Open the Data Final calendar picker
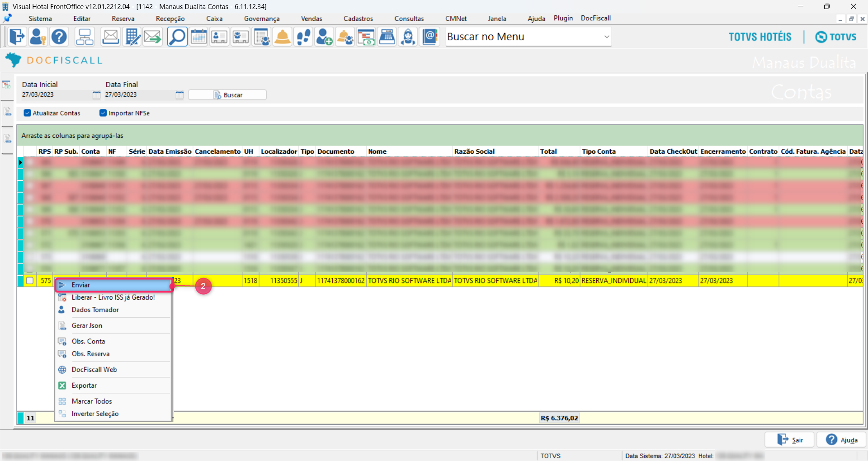This screenshot has width=868, height=461. click(x=179, y=95)
